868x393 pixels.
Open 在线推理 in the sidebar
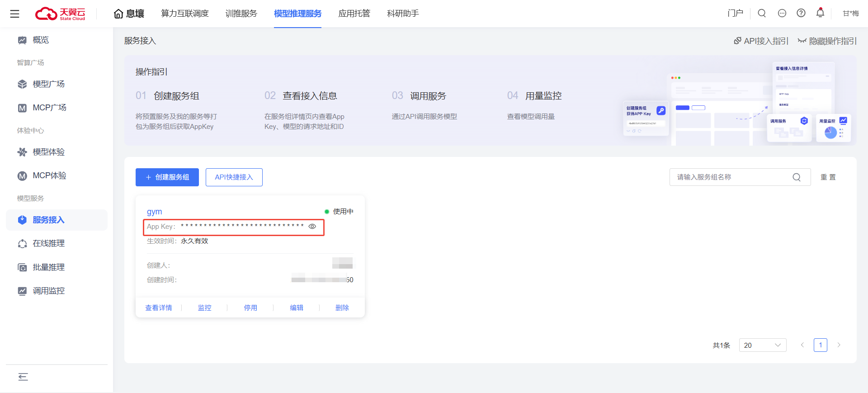pyautogui.click(x=49, y=243)
